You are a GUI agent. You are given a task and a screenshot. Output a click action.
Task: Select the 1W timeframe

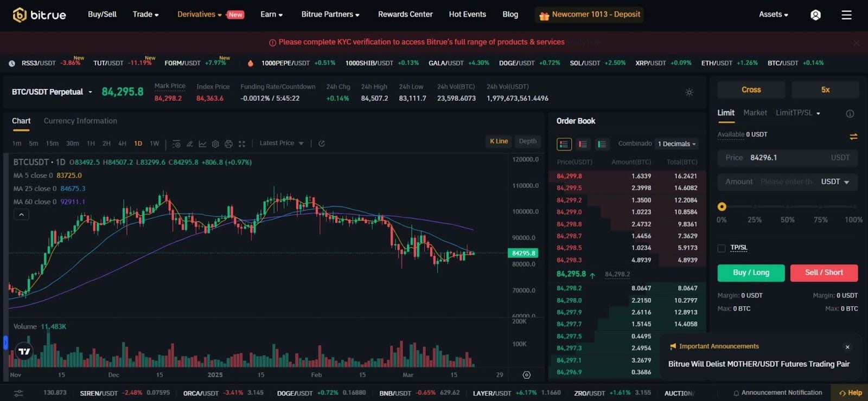click(x=155, y=144)
